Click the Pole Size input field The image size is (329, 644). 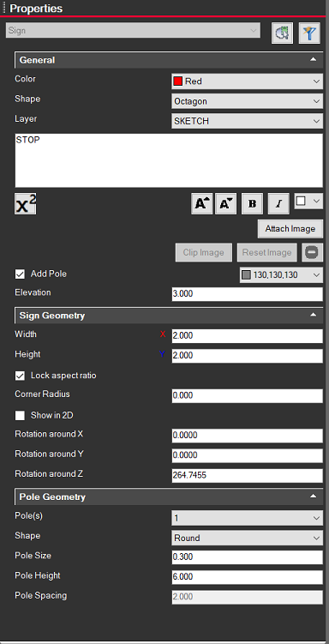(247, 557)
